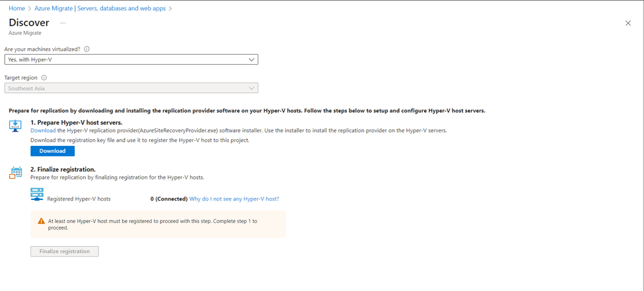The image size is (644, 291).
Task: Open the Target region dropdown showing Southeast Asia
Action: coord(131,88)
